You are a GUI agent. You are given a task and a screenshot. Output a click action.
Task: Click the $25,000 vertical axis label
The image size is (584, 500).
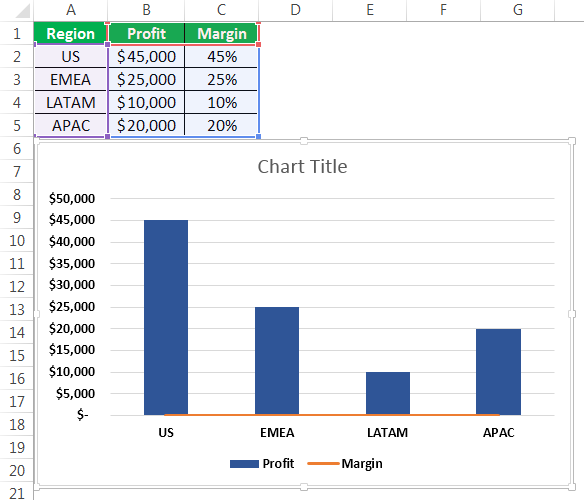(x=72, y=307)
